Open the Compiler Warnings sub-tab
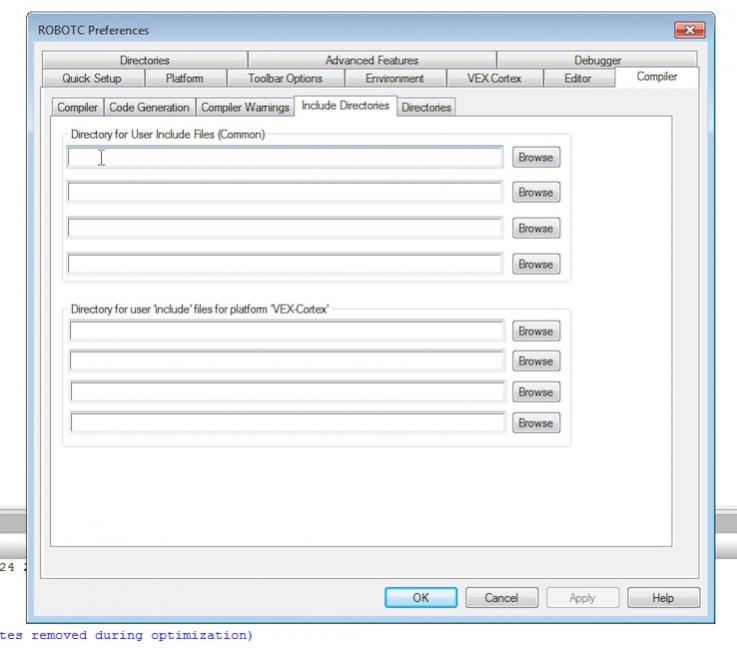 (x=245, y=107)
